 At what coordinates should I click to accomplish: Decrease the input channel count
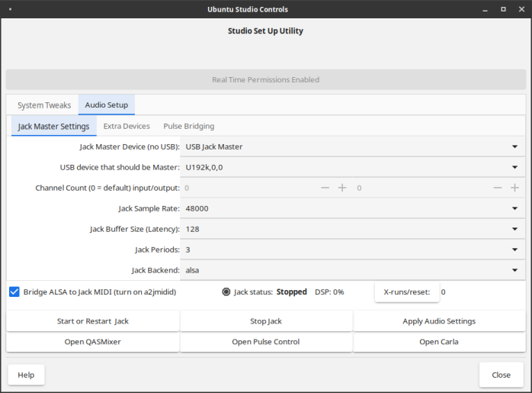pos(325,188)
